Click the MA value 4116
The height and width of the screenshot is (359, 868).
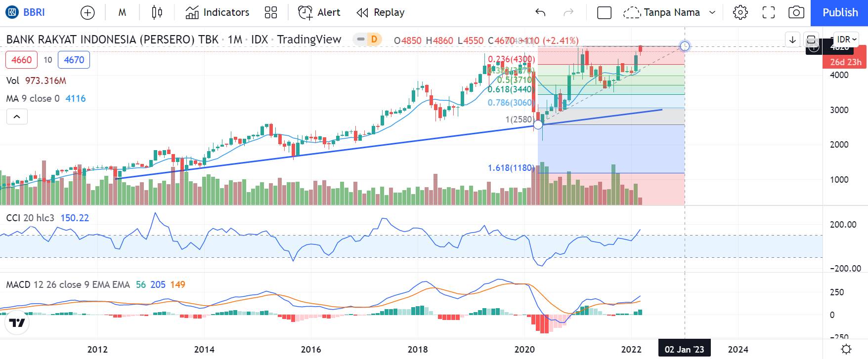pos(76,98)
